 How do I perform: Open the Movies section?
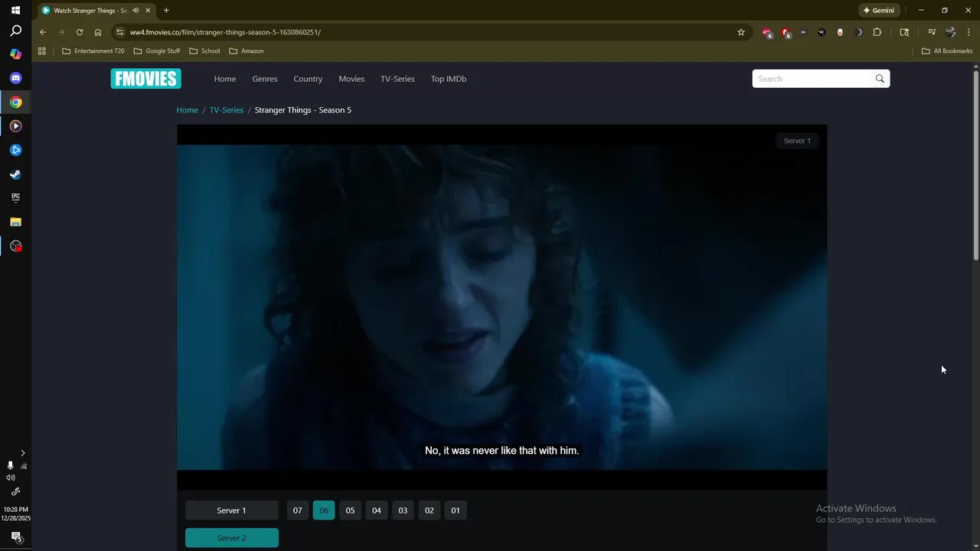(x=351, y=79)
